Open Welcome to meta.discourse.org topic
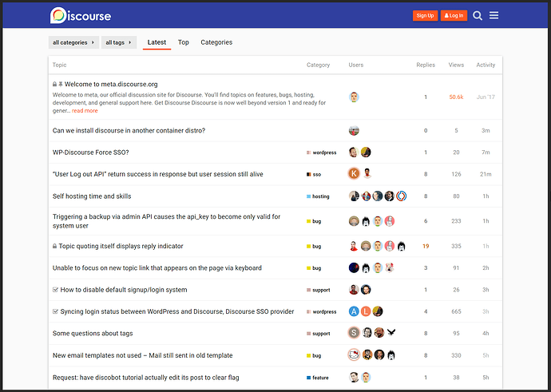551x392 pixels. [x=111, y=85]
